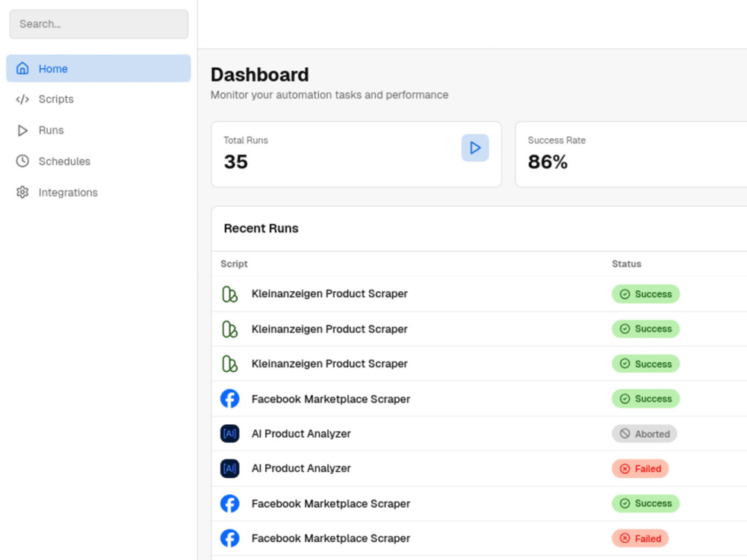Click the Search input field
Screen dimensions: 747x560
click(x=99, y=24)
